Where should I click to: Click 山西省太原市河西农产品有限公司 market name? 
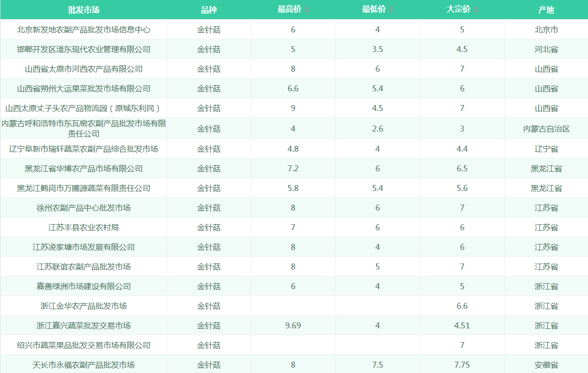point(83,69)
